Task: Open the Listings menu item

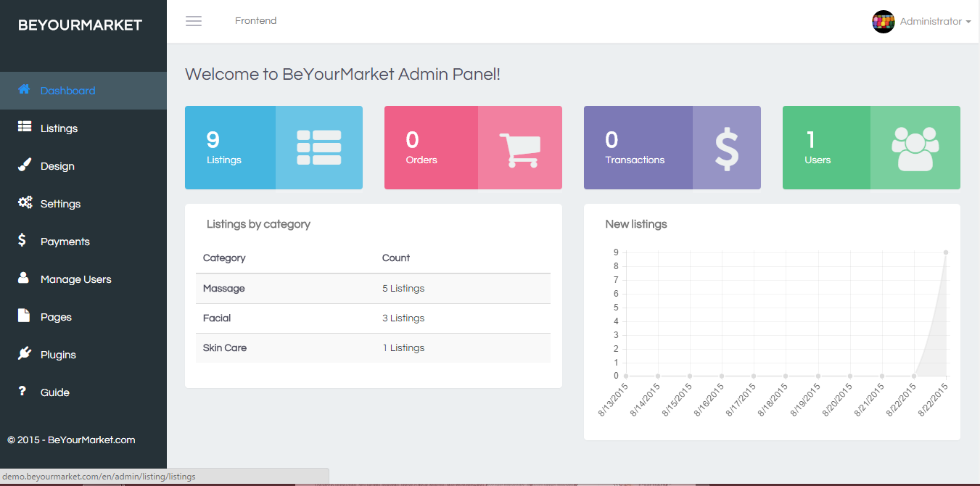Action: 83,128
